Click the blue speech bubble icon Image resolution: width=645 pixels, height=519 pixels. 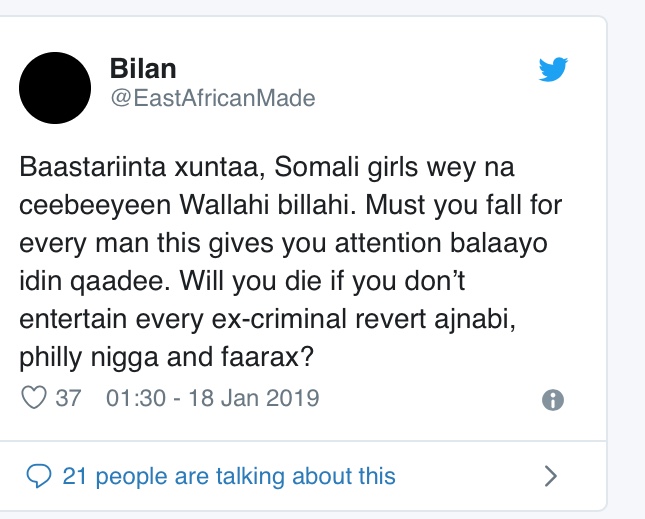point(39,476)
